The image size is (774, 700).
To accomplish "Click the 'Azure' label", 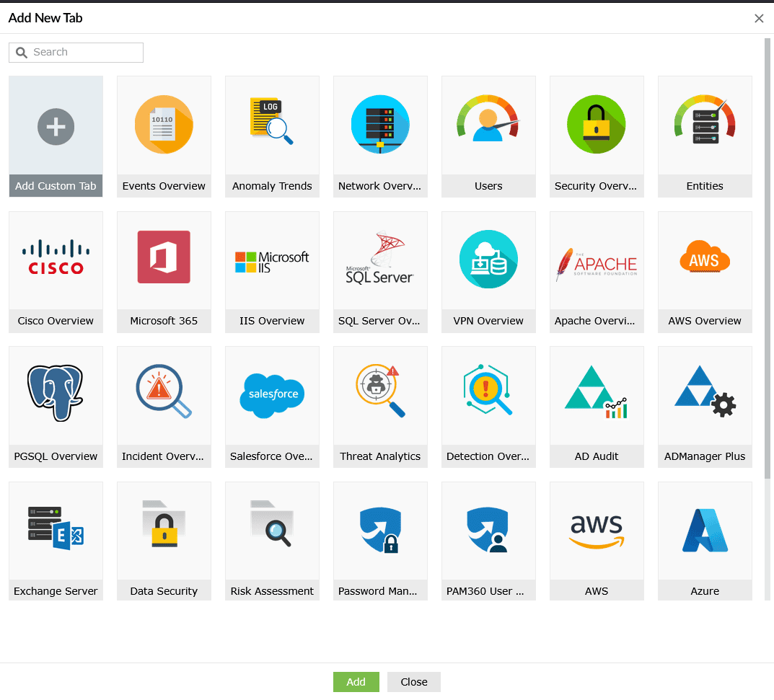I will tap(705, 591).
